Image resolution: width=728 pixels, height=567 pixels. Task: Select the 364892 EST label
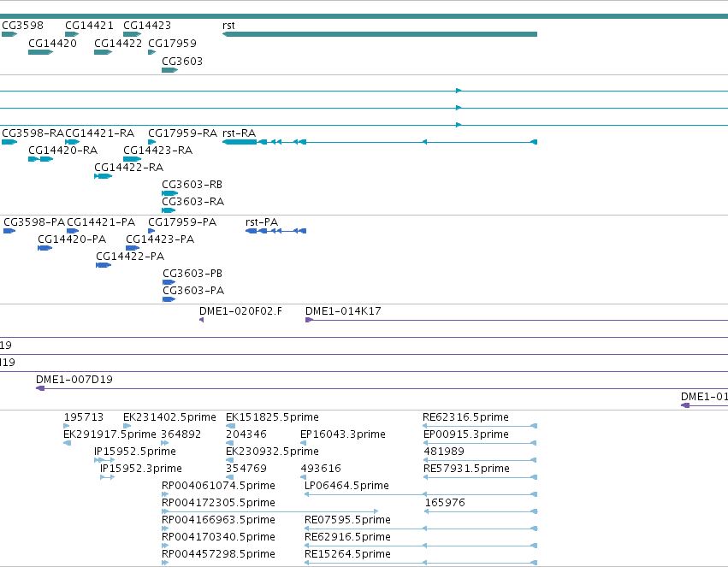(181, 435)
